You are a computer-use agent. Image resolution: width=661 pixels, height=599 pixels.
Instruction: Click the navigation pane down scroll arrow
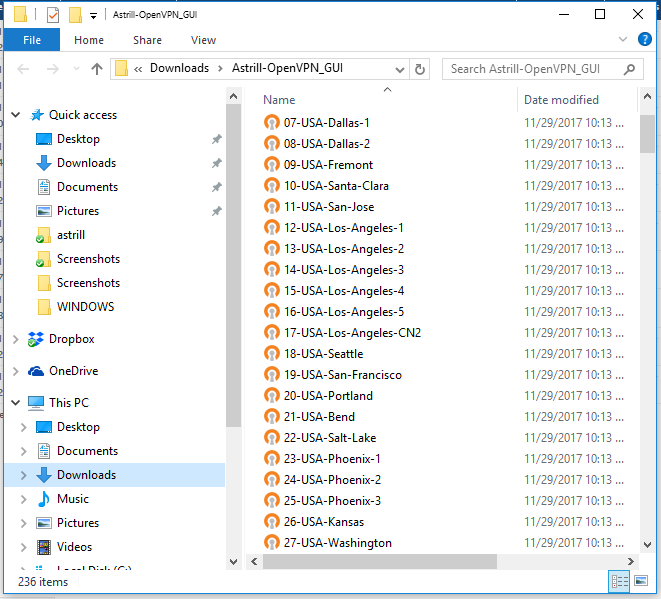(x=233, y=562)
